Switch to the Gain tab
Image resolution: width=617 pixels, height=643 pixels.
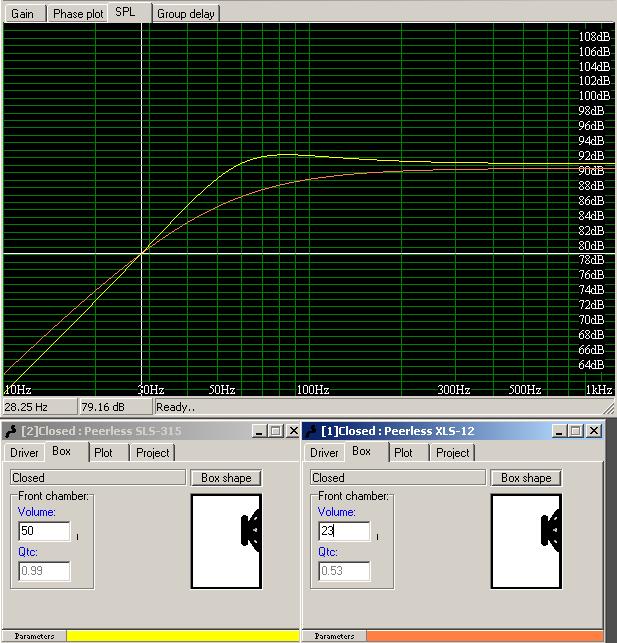coord(24,14)
